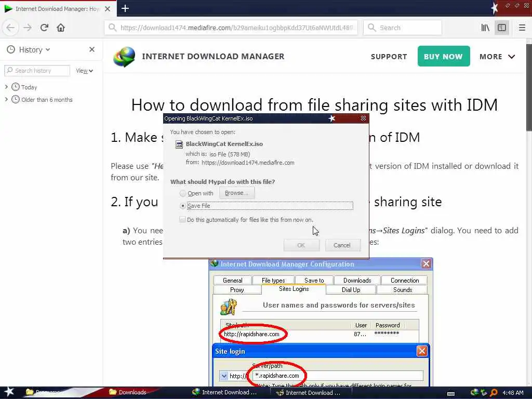Go forward to the next page

pyautogui.click(x=28, y=28)
